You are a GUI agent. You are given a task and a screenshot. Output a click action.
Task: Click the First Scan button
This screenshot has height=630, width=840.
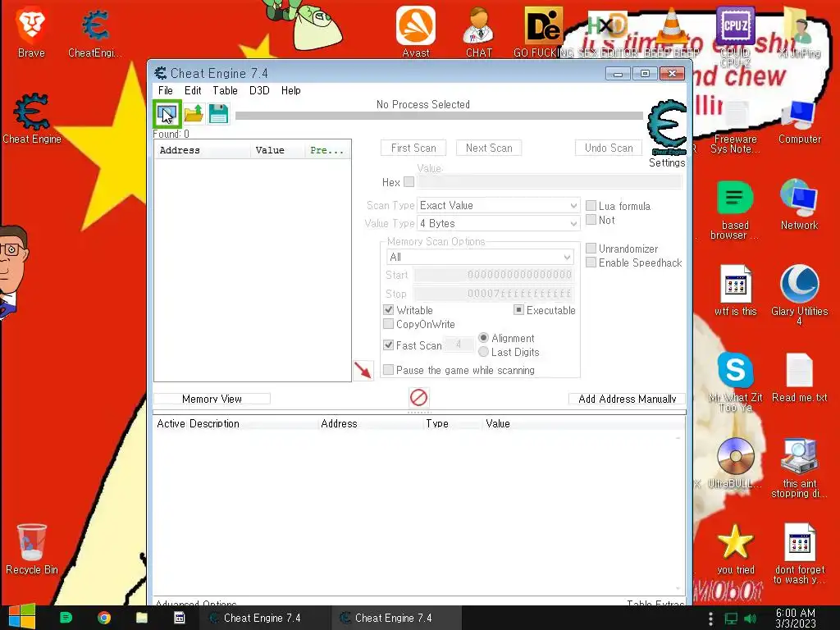(x=413, y=148)
